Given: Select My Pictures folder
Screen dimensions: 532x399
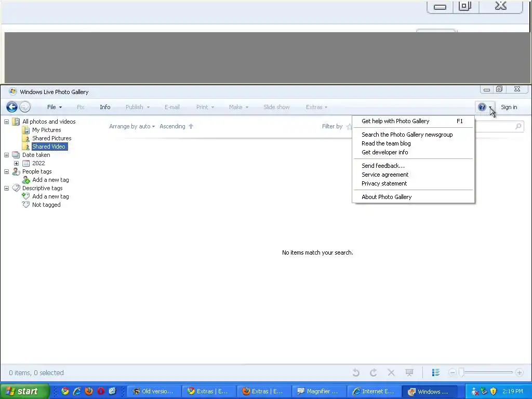Looking at the screenshot, I should (x=46, y=130).
